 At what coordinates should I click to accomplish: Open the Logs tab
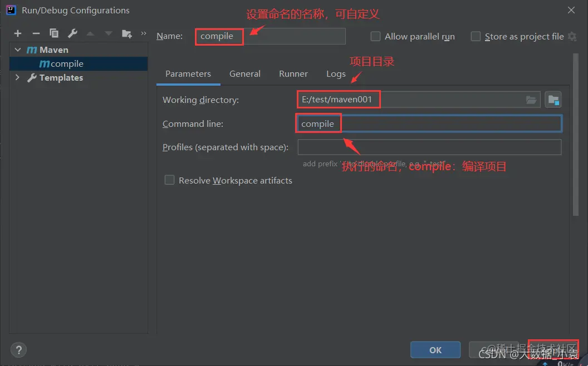pos(336,73)
